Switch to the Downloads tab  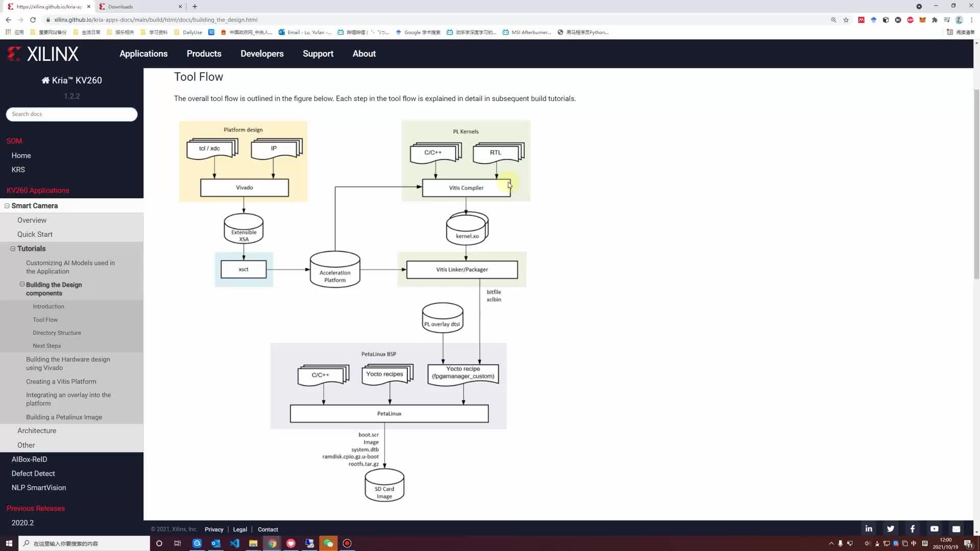pos(140,7)
